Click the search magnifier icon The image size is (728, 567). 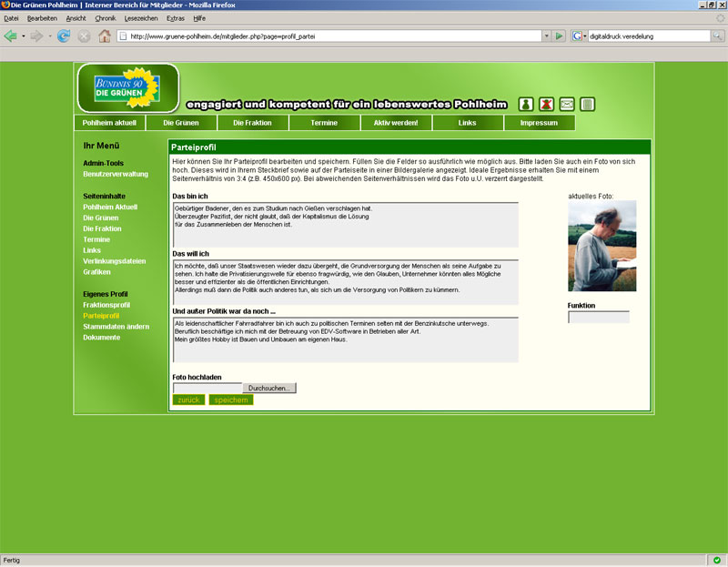click(717, 36)
